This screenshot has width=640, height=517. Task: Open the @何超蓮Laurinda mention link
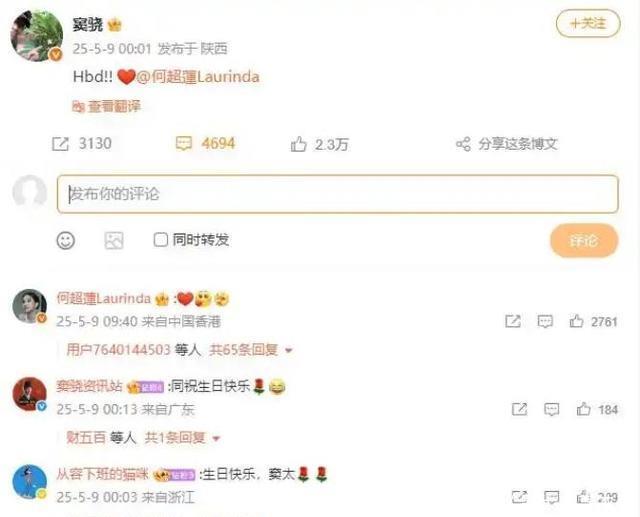pyautogui.click(x=197, y=77)
